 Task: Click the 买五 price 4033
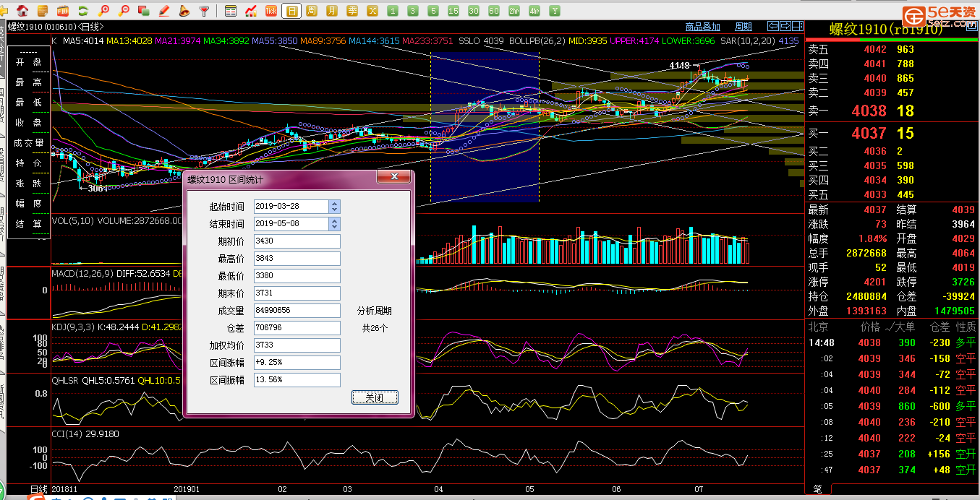875,194
